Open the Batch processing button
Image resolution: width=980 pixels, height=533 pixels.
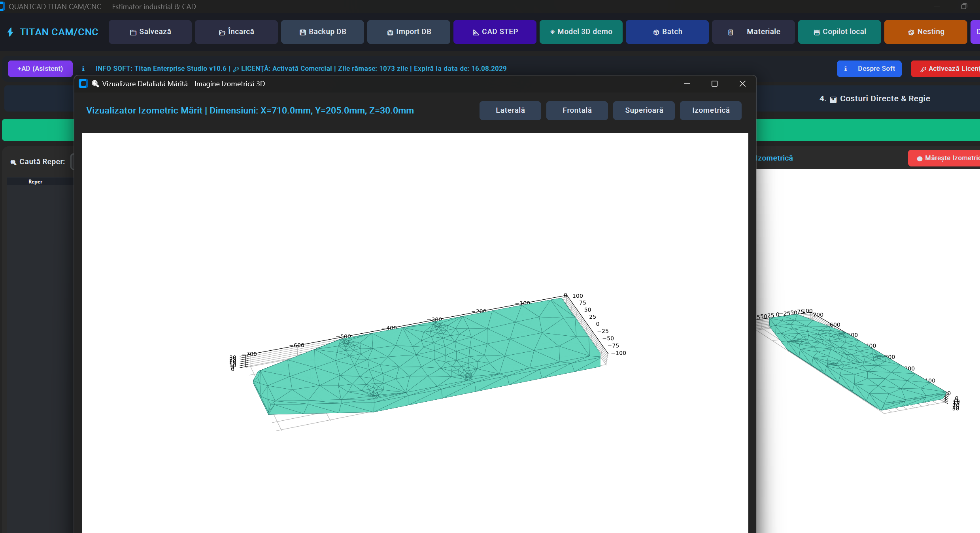tap(667, 32)
